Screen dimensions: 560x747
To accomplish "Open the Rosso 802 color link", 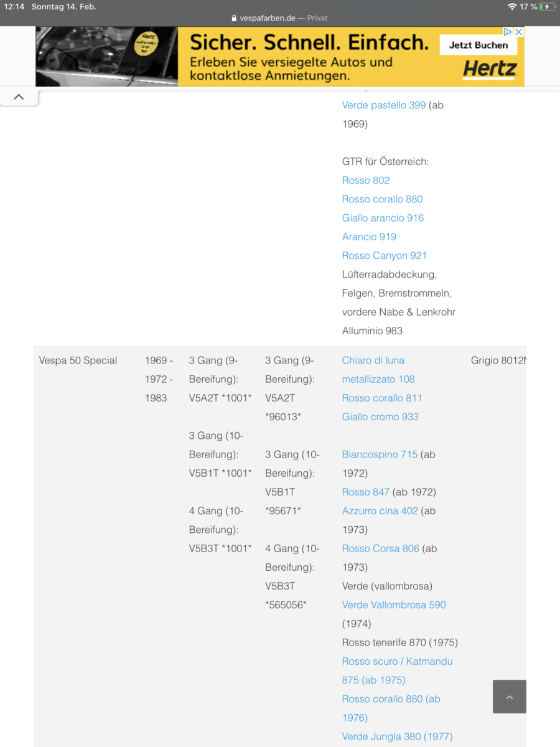I will [366, 181].
